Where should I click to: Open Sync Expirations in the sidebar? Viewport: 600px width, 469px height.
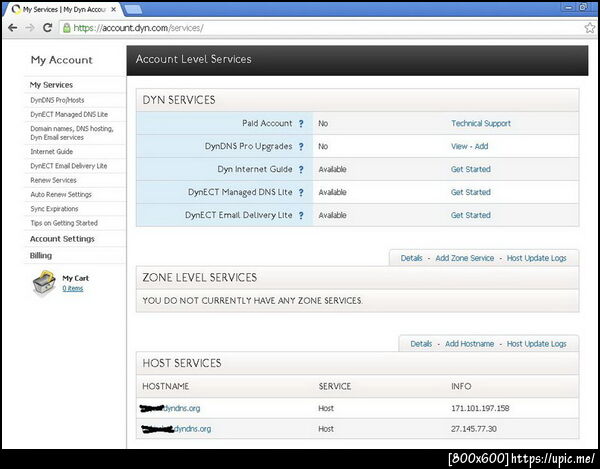[54, 208]
